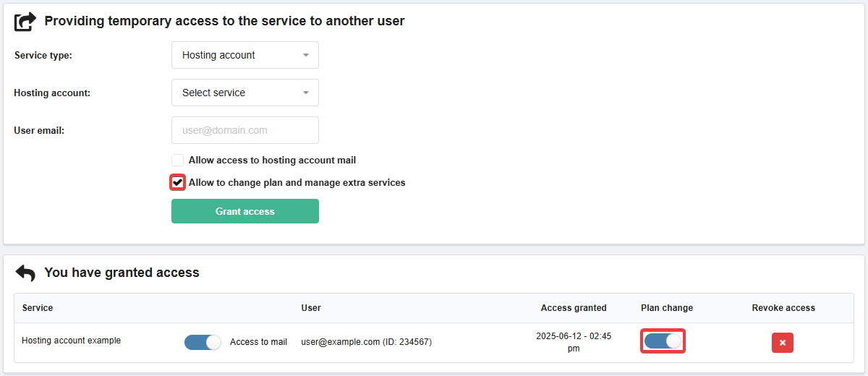Expand the Select service dropdown
This screenshot has height=376, width=868.
click(x=244, y=93)
